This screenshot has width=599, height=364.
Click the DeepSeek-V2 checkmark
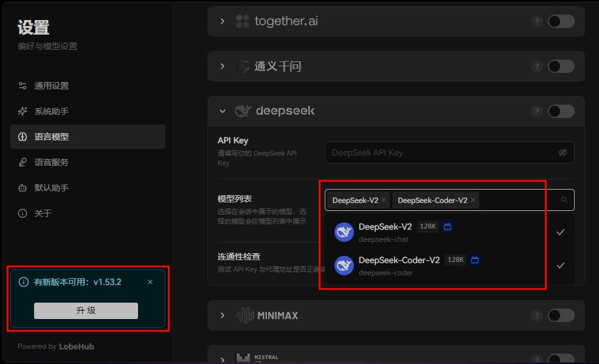[x=561, y=232]
